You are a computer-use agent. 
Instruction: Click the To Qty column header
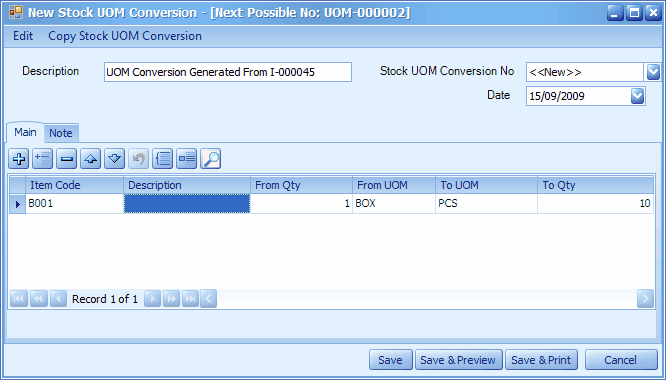[595, 185]
